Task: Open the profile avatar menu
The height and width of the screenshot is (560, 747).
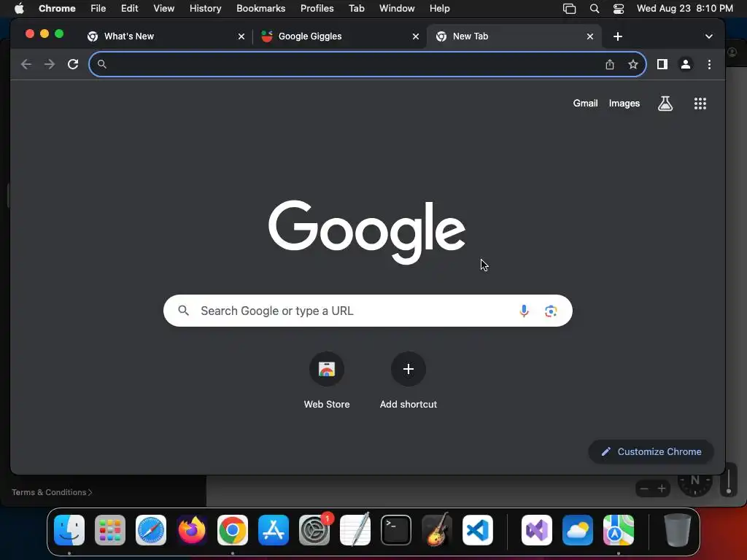Action: pos(686,64)
